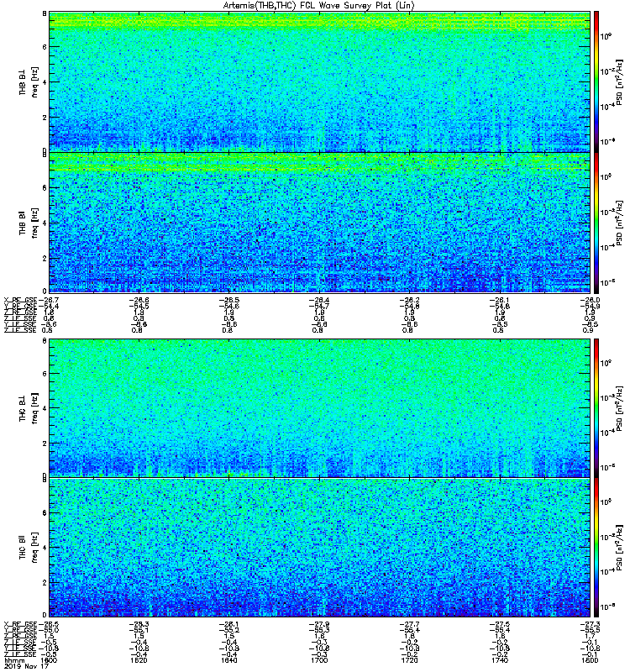Click the THB position value "-26.2"

point(409,300)
